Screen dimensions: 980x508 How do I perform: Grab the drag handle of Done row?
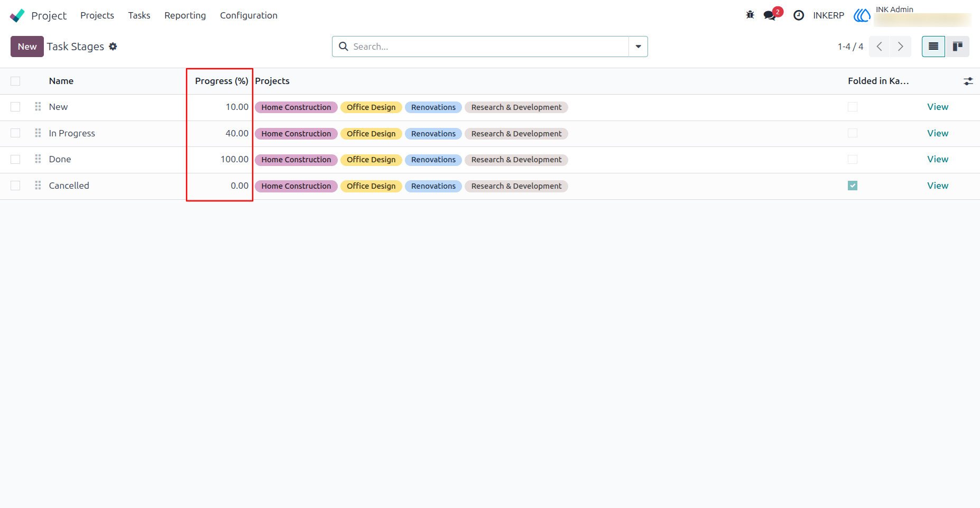38,159
